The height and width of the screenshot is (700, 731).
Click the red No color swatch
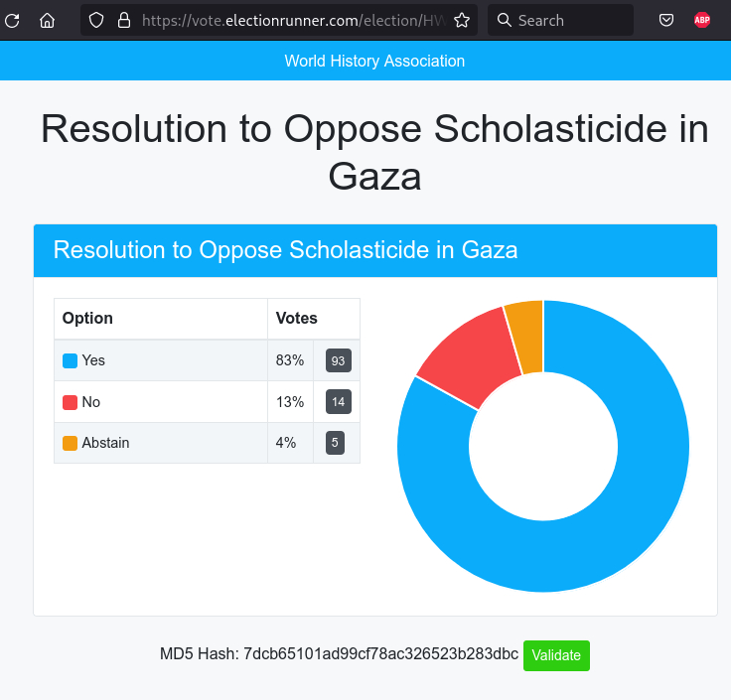tap(70, 402)
